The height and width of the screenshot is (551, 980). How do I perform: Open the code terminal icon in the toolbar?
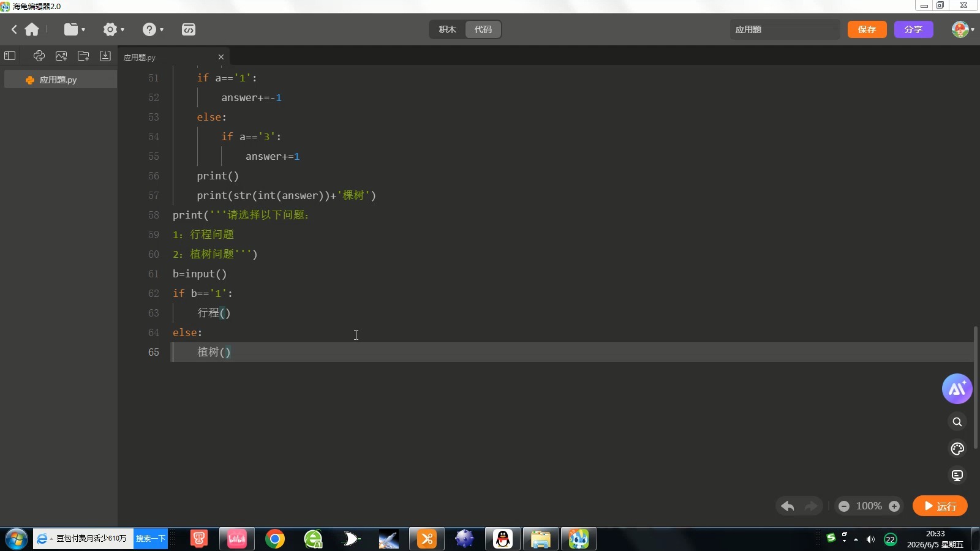[x=189, y=29]
